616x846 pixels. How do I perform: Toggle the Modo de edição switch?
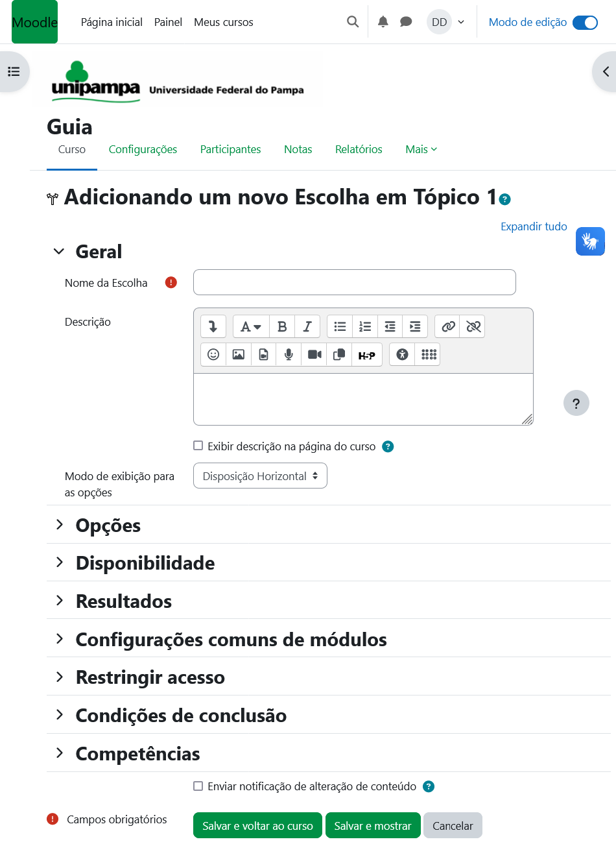pos(585,22)
